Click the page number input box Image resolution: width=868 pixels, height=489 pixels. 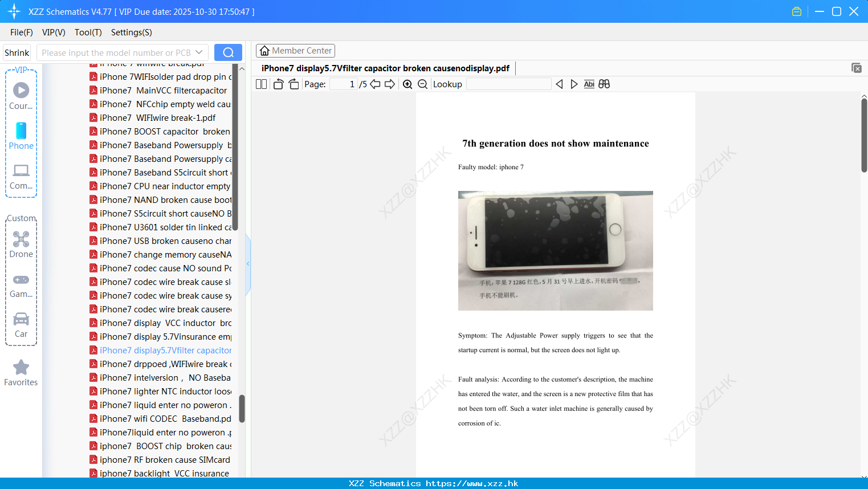(343, 84)
